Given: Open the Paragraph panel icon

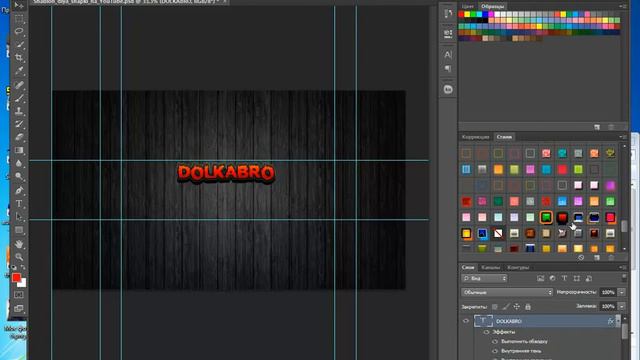Looking at the screenshot, I should click(x=448, y=68).
